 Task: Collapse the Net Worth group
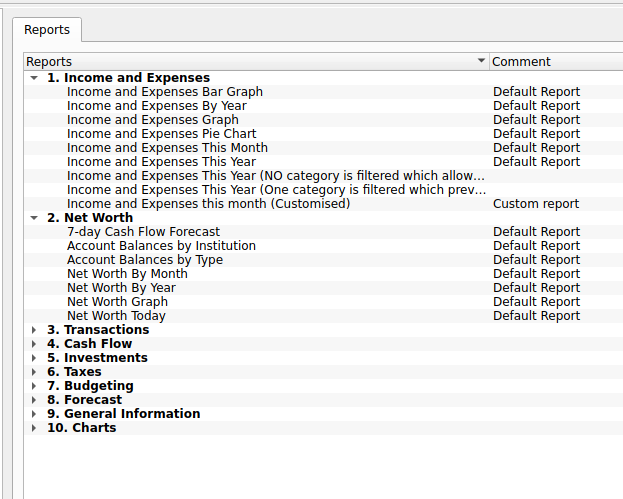pyautogui.click(x=34, y=218)
